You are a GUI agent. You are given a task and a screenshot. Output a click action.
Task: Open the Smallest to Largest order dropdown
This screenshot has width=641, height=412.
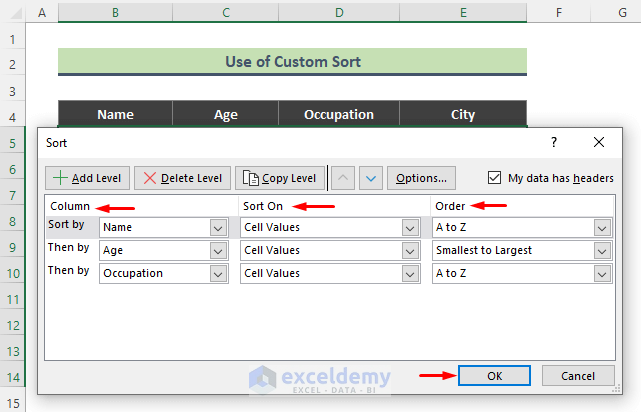[x=601, y=250]
